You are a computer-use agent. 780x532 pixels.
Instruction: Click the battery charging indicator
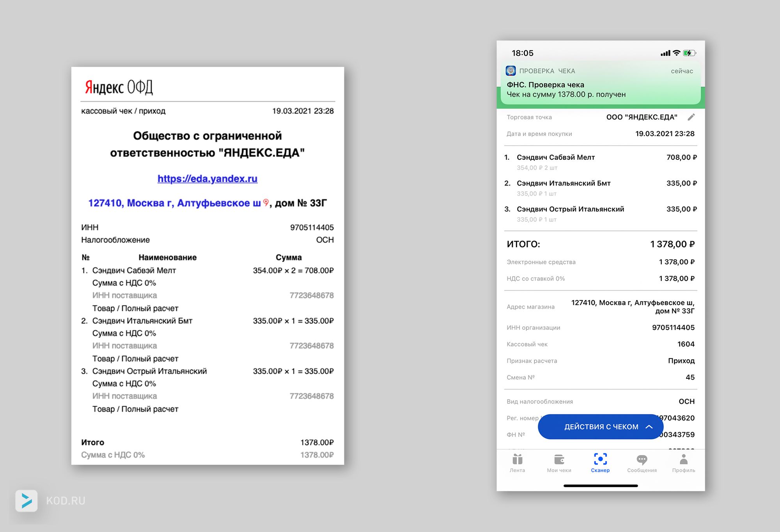pyautogui.click(x=689, y=53)
